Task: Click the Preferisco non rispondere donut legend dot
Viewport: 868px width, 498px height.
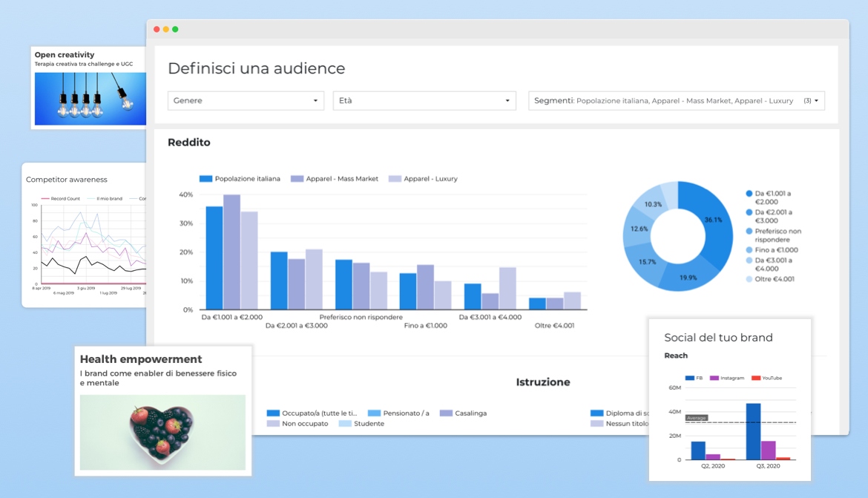Action: pos(749,232)
